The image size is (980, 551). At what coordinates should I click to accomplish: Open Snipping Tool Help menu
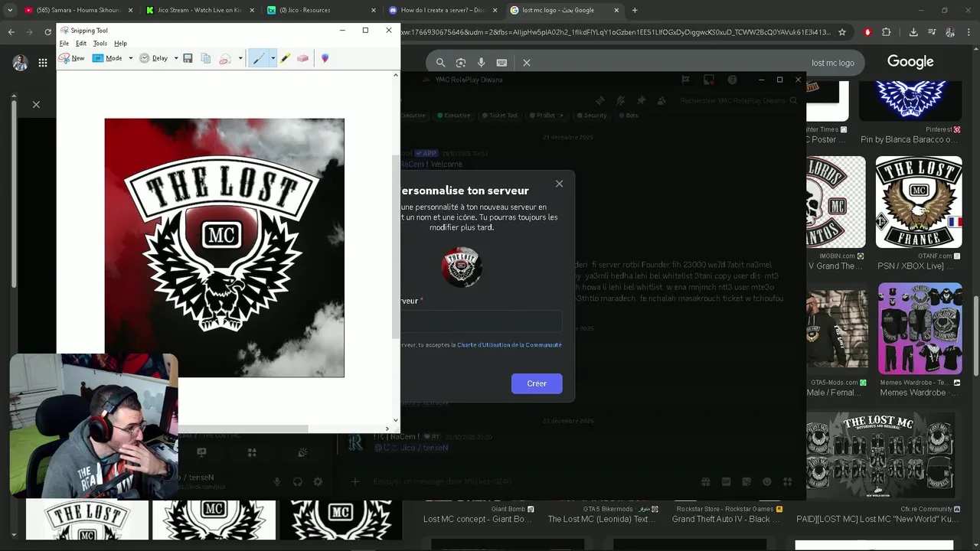[120, 44]
